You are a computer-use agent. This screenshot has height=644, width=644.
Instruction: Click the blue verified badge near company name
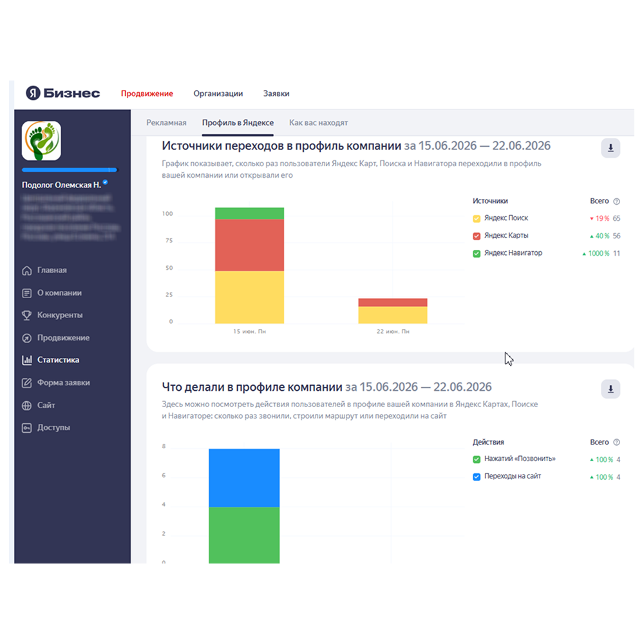(106, 182)
